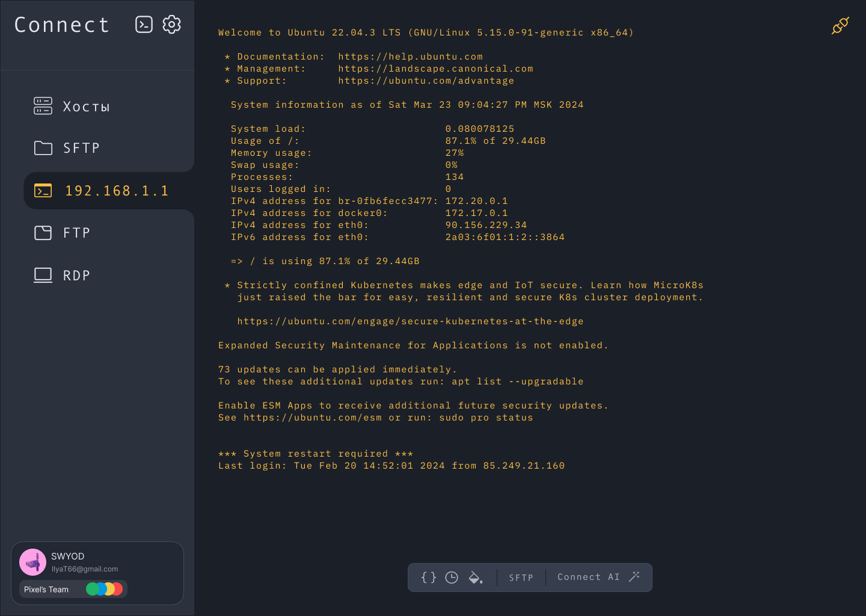Launch Connect AI
Image resolution: width=866 pixels, height=616 pixels.
point(588,576)
